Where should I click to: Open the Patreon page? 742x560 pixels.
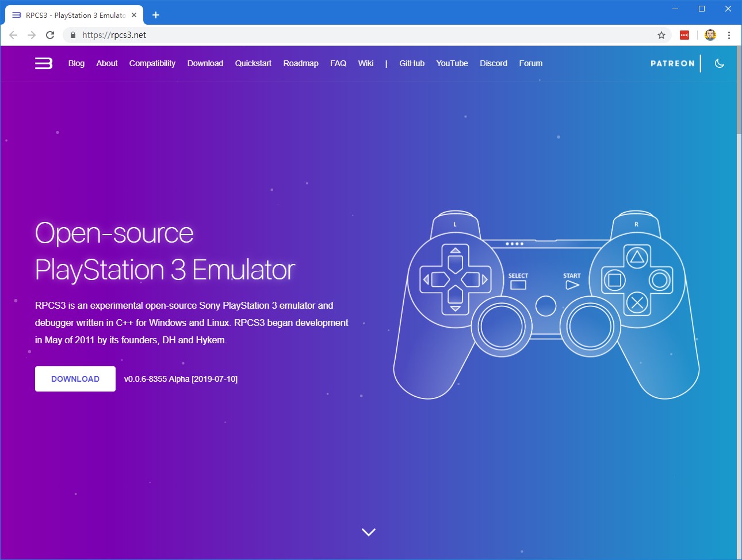click(672, 63)
